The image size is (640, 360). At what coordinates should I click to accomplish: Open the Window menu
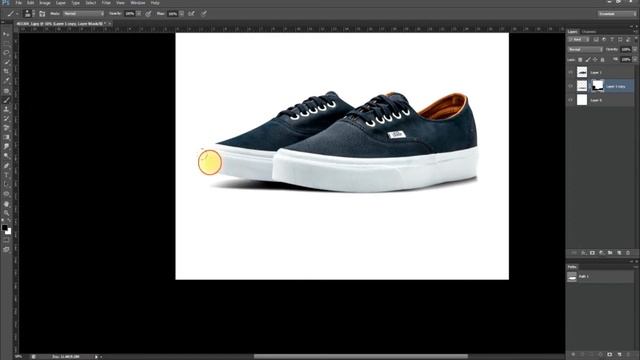tap(138, 2)
